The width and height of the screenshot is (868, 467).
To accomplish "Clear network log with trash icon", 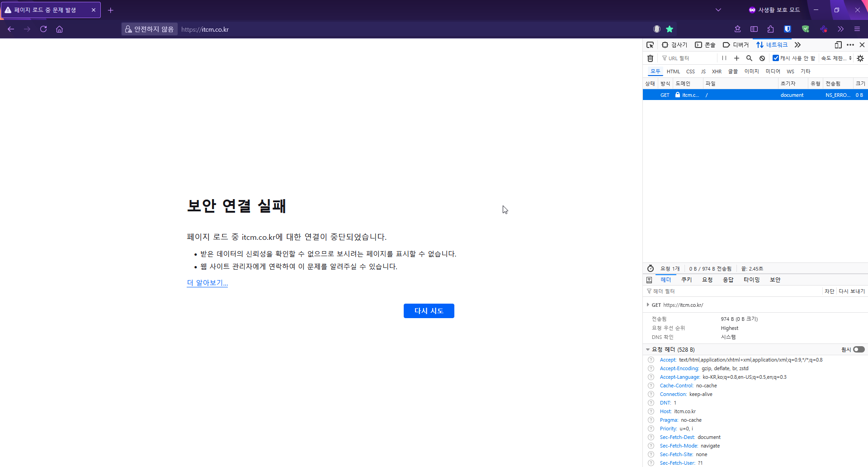I will pos(650,58).
